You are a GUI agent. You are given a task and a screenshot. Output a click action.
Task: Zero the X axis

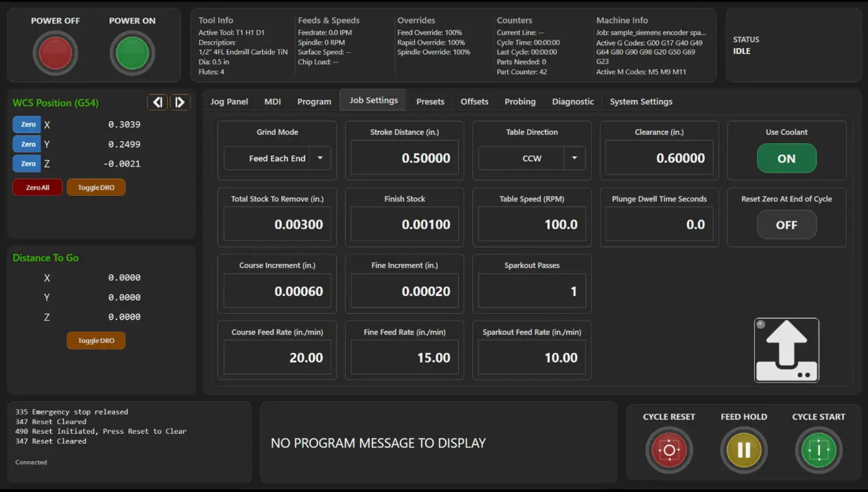click(x=28, y=125)
